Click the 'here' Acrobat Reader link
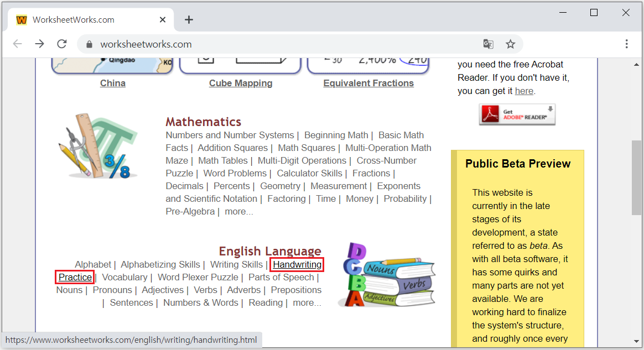This screenshot has height=350, width=644. pos(524,91)
